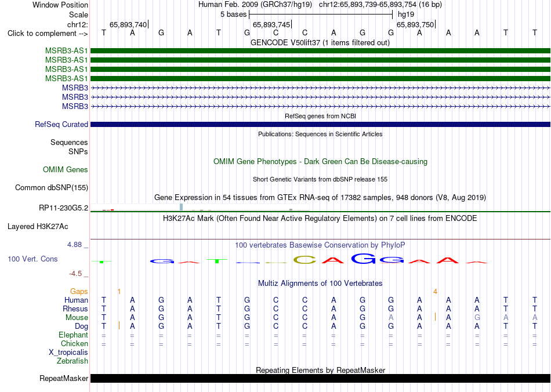Click the "Rhesus" alignment species label

tap(75, 308)
